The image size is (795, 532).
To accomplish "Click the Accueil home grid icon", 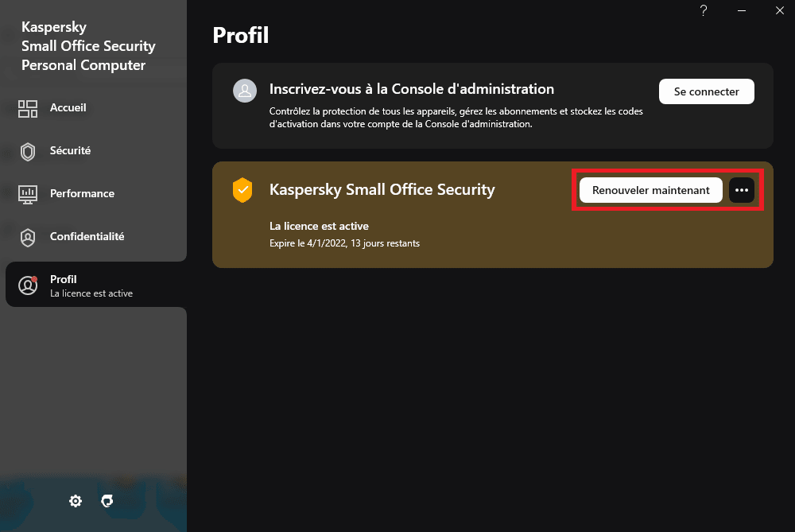I will pos(28,109).
